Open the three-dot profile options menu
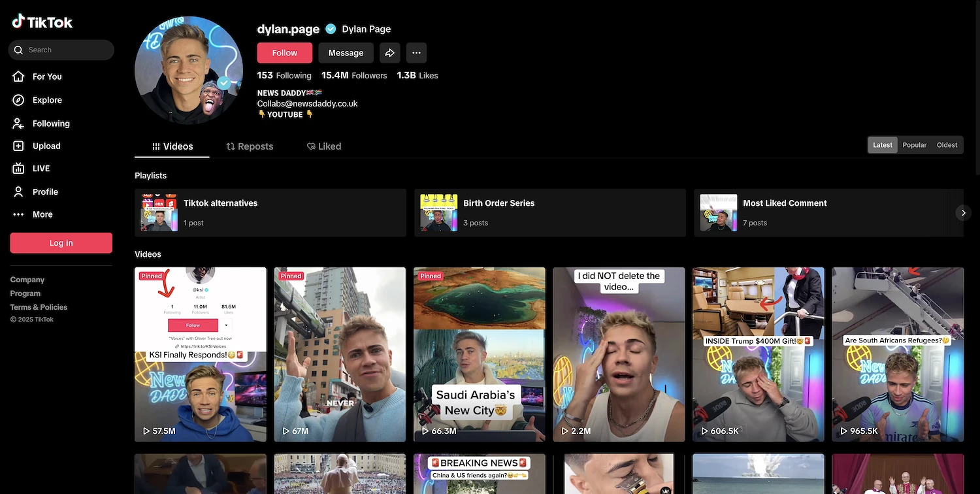980x494 pixels. pyautogui.click(x=416, y=53)
